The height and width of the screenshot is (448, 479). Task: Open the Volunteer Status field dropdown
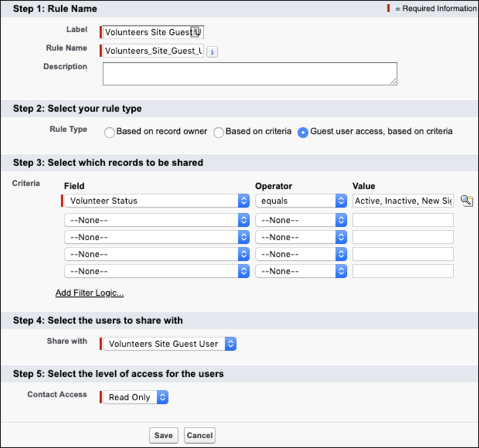(157, 201)
